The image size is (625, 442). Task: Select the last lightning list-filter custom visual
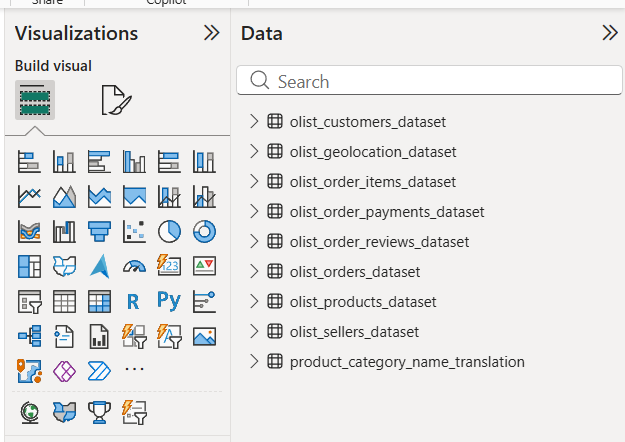click(x=134, y=412)
